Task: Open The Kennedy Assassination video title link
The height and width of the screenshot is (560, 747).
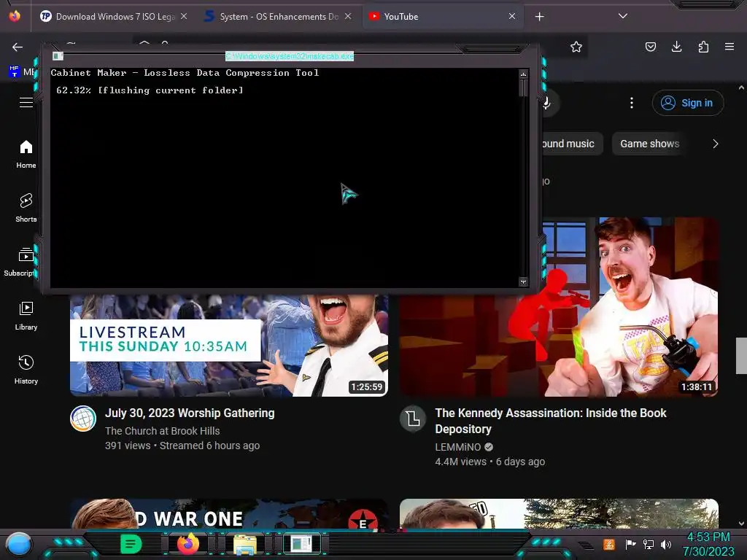Action: pos(551,421)
